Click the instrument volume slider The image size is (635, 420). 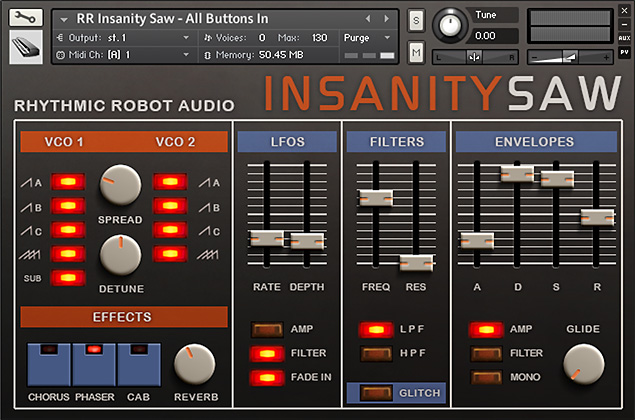click(570, 57)
